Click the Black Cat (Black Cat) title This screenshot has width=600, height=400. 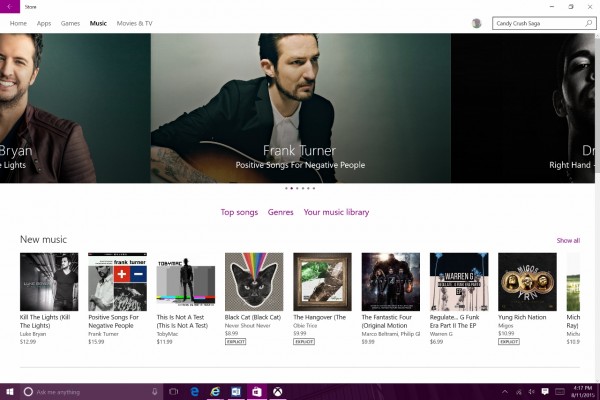click(x=253, y=317)
